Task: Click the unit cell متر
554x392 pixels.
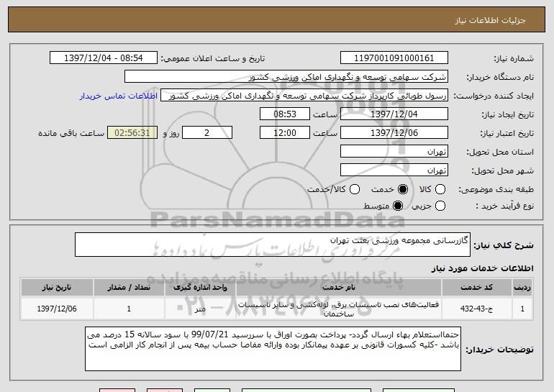Action: click(200, 309)
